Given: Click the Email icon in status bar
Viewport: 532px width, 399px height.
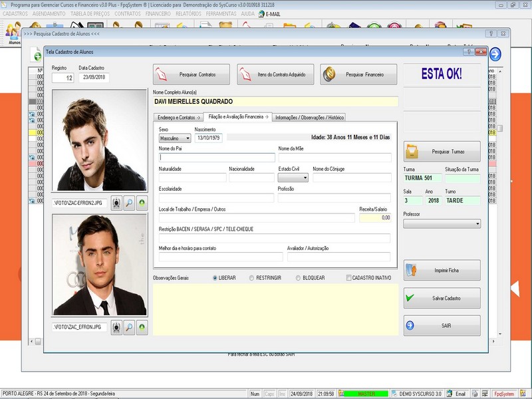Looking at the screenshot, I should coord(450,394).
